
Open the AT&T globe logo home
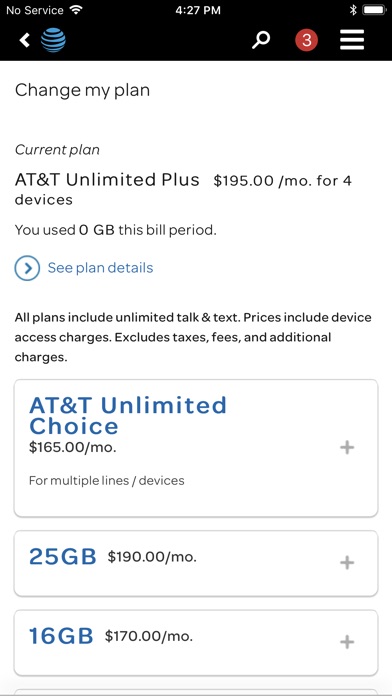click(x=53, y=40)
